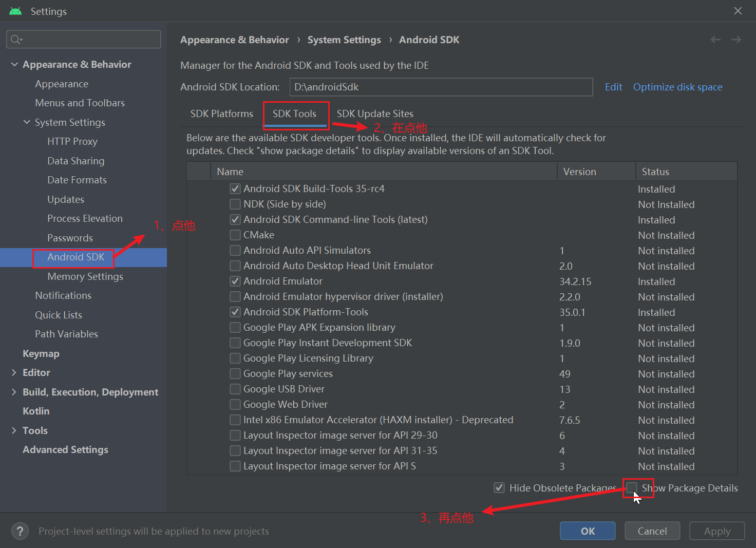Uncheck Hide Obsolete Packages
The width and height of the screenshot is (756, 548).
tap(499, 487)
